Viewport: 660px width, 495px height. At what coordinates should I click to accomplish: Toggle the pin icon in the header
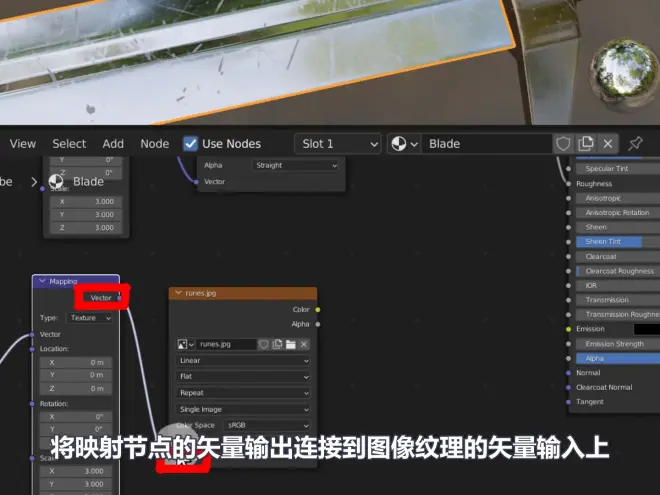[635, 144]
